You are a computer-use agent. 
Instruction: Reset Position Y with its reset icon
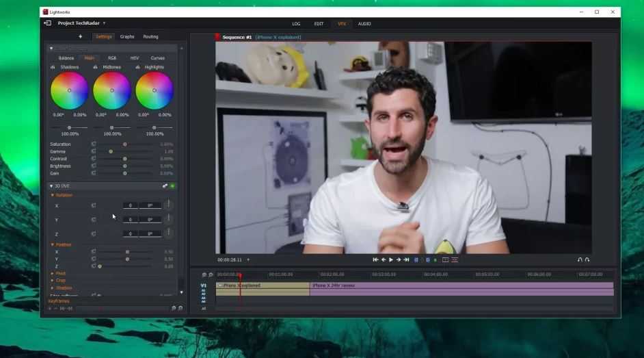(x=94, y=259)
